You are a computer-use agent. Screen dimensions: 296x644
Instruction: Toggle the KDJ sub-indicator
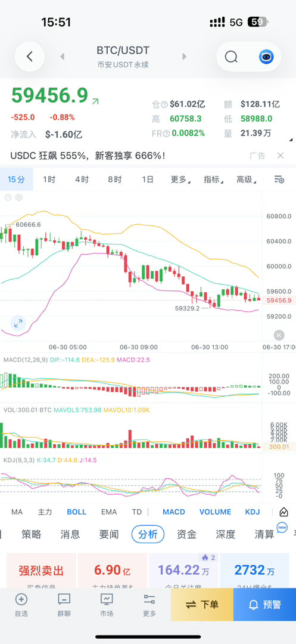[253, 512]
